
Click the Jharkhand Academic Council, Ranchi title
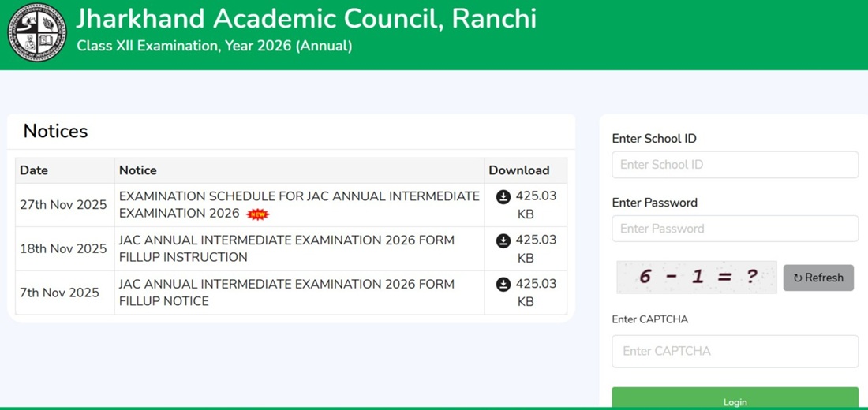click(x=306, y=19)
